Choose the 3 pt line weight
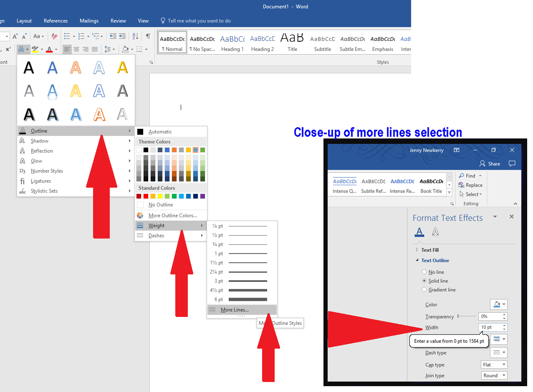533x392 pixels. [242, 281]
